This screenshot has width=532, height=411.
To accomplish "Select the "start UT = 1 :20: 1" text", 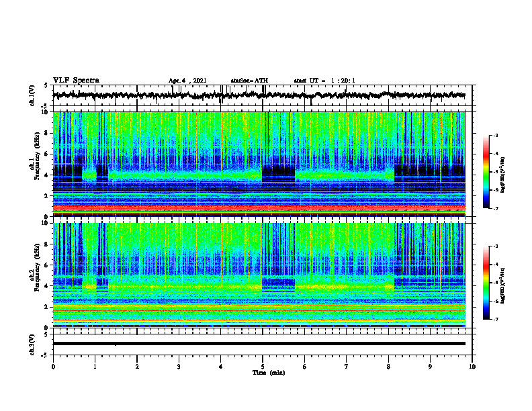I will click(324, 81).
